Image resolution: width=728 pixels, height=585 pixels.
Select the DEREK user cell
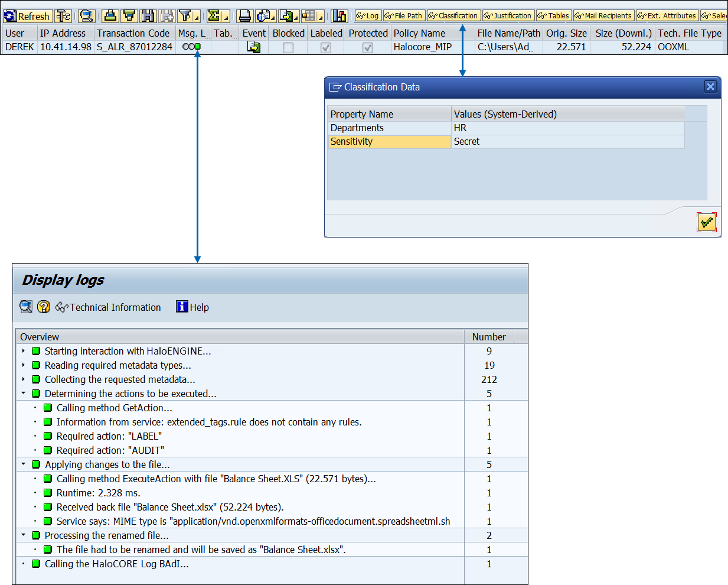point(19,47)
